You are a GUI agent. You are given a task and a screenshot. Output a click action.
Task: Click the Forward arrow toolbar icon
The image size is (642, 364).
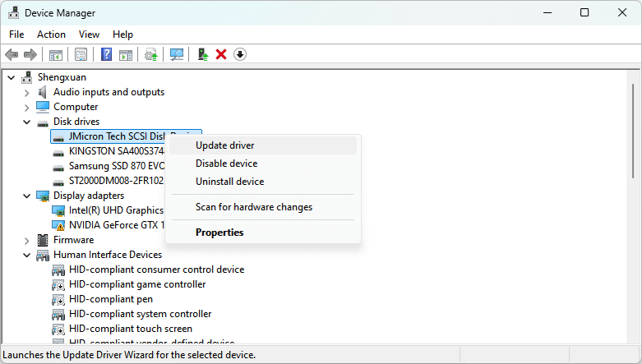coord(30,54)
